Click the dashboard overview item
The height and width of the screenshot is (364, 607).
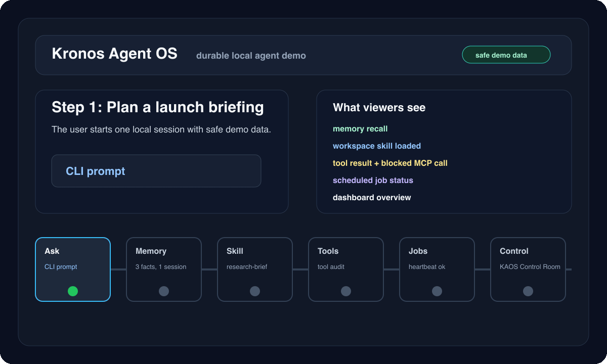click(x=372, y=198)
